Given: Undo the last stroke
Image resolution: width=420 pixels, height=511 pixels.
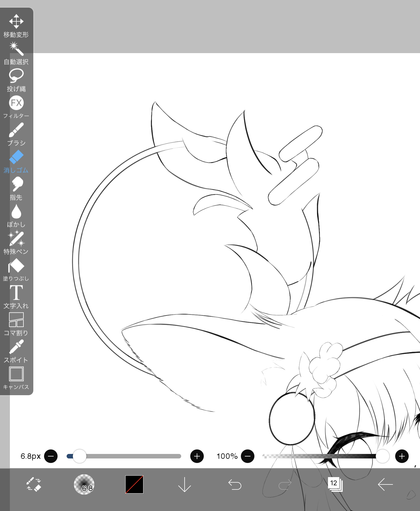Looking at the screenshot, I should coord(235,484).
